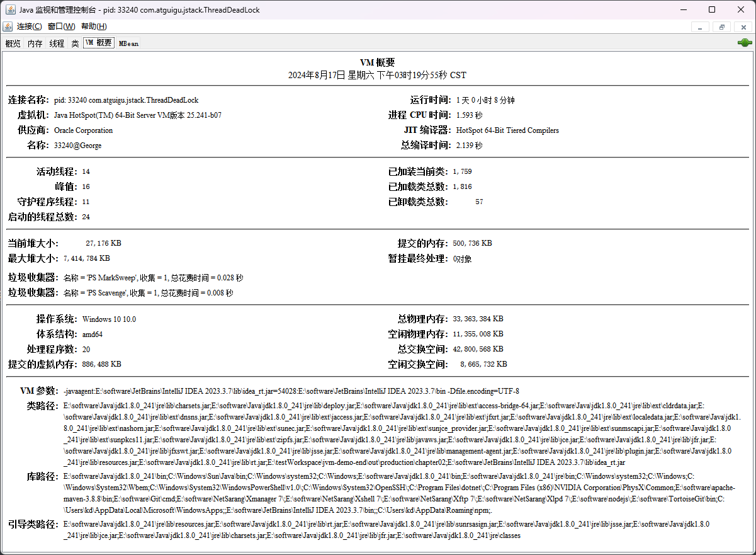Click connection name value pid: 33240
This screenshot has height=555, width=756.
point(127,100)
